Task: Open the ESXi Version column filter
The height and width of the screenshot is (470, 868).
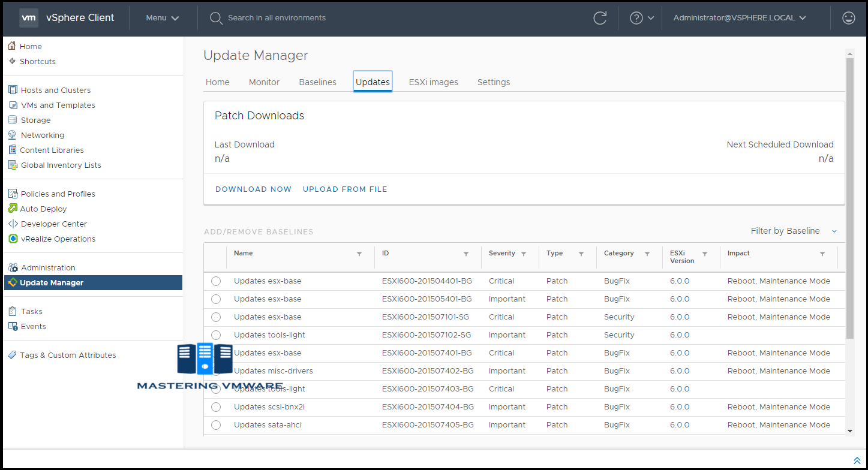Action: 705,254
